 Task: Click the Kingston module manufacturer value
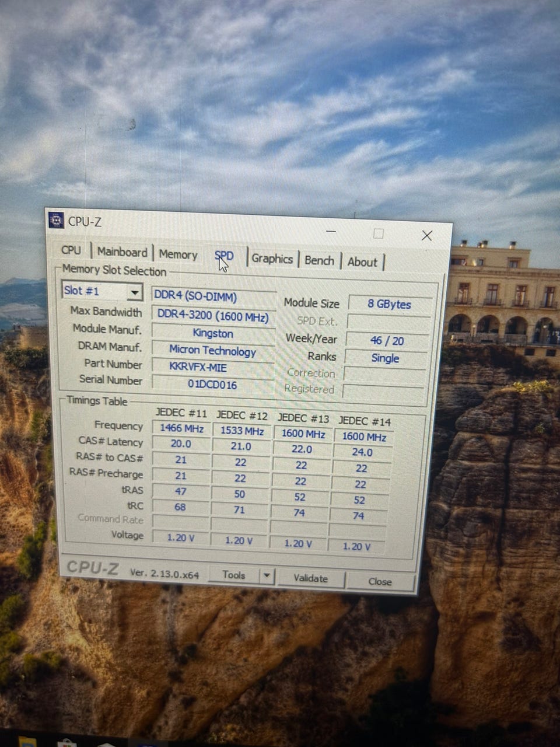point(213,333)
